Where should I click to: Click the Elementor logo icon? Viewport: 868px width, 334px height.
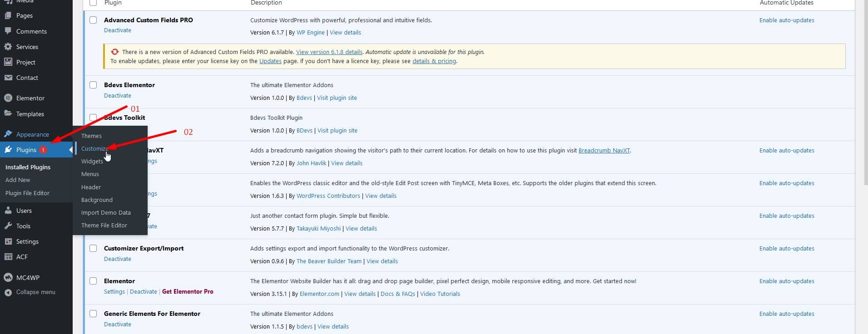pyautogui.click(x=8, y=98)
